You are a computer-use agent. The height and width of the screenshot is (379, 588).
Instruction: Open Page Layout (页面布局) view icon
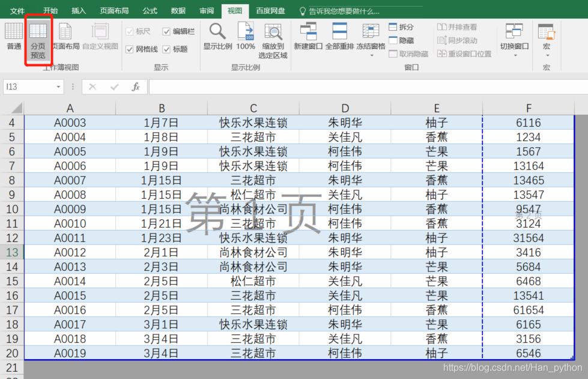[x=65, y=37]
